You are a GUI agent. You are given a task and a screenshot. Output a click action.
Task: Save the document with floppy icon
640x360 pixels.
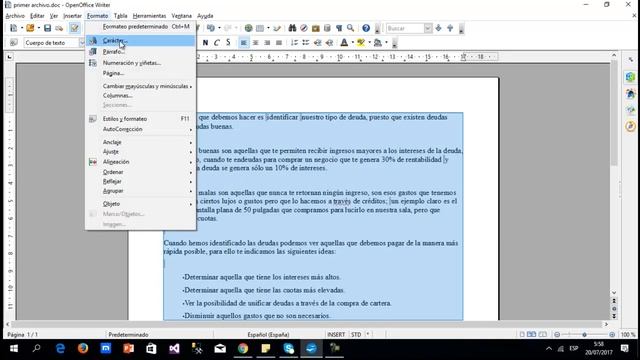pos(47,28)
